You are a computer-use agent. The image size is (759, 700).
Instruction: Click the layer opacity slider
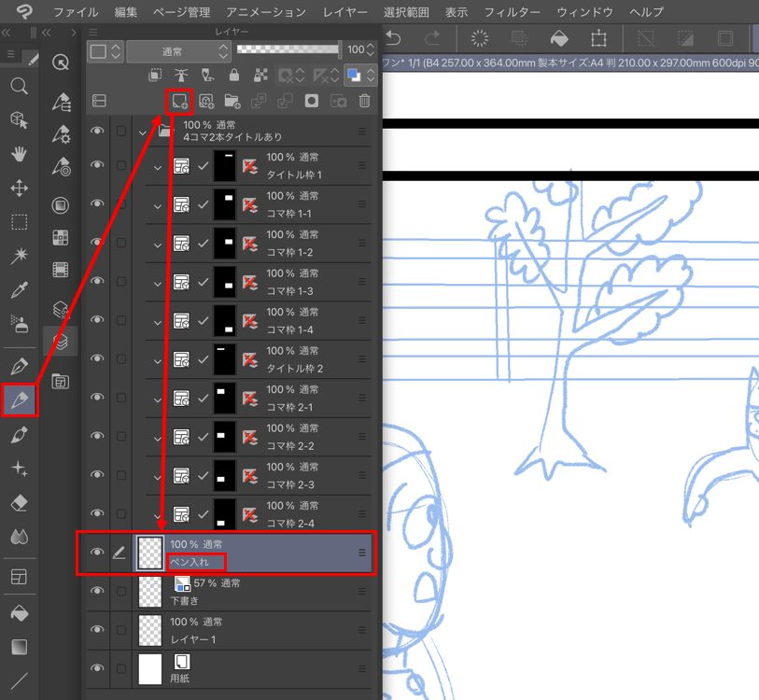tap(288, 49)
